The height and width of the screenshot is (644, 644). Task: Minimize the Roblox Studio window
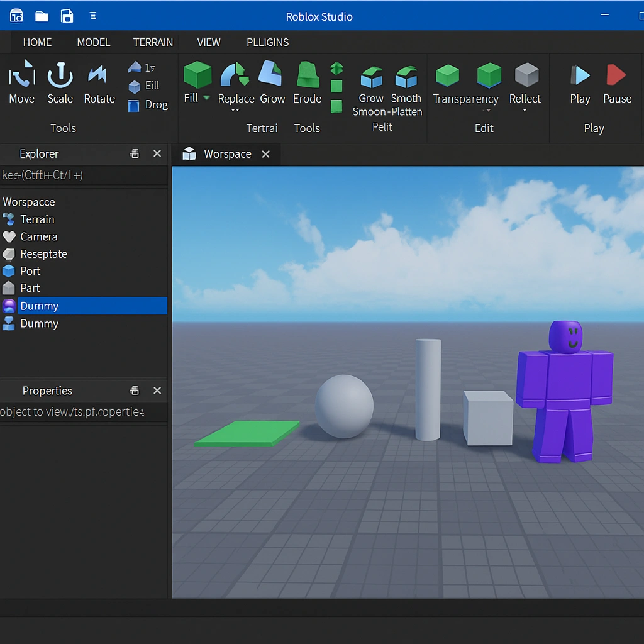604,15
